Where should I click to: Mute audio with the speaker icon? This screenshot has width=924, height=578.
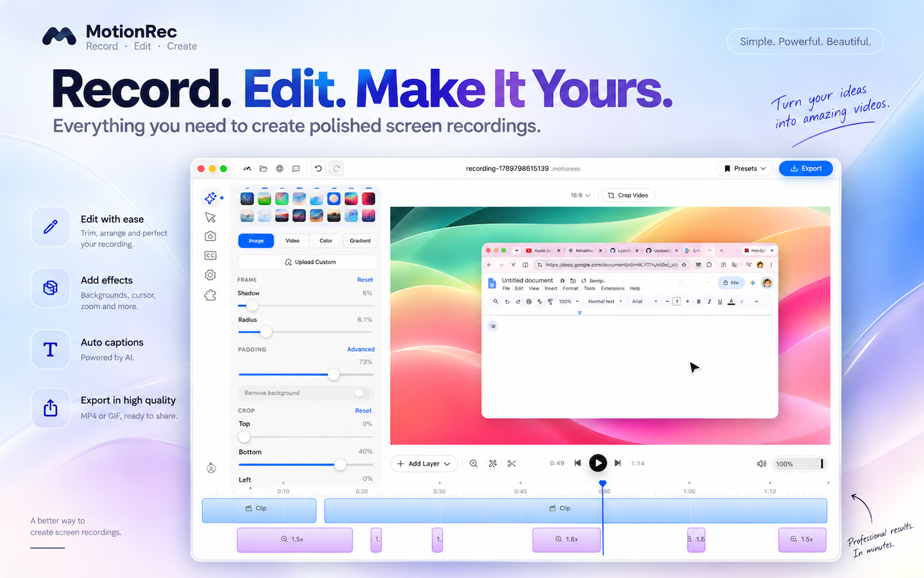[762, 464]
